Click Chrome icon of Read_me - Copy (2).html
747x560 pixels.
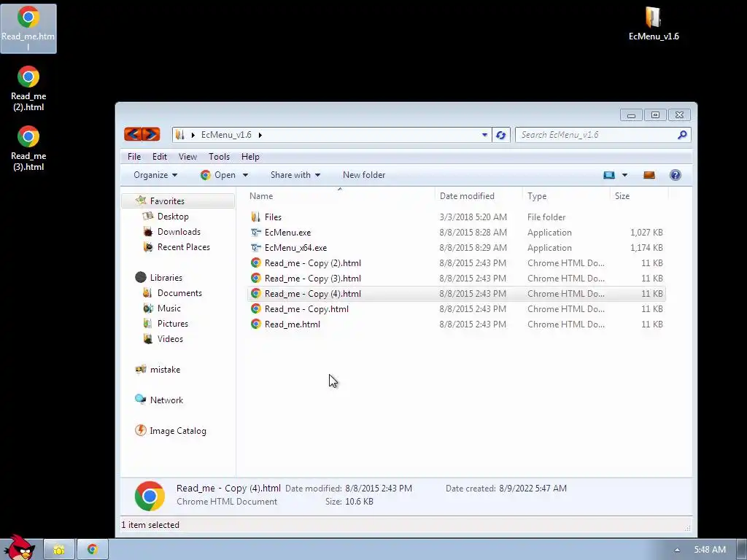pyautogui.click(x=256, y=262)
